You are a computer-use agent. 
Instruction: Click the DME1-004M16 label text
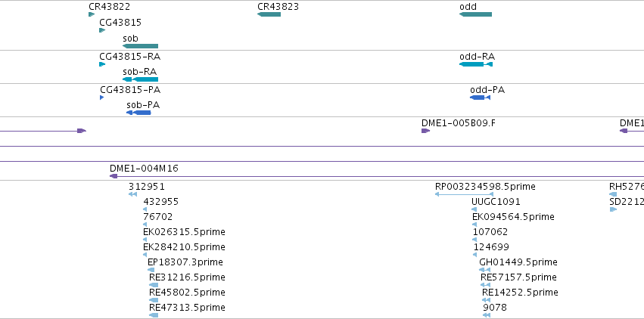144,169
